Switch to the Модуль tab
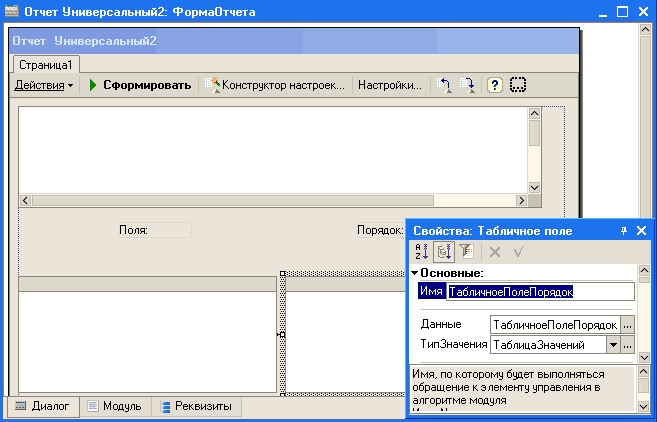This screenshot has height=422, width=657. 114,406
